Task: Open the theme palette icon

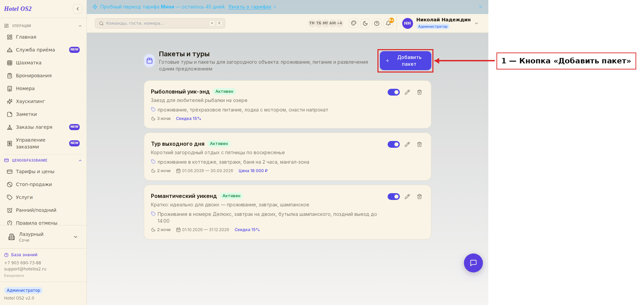Action: point(354,23)
